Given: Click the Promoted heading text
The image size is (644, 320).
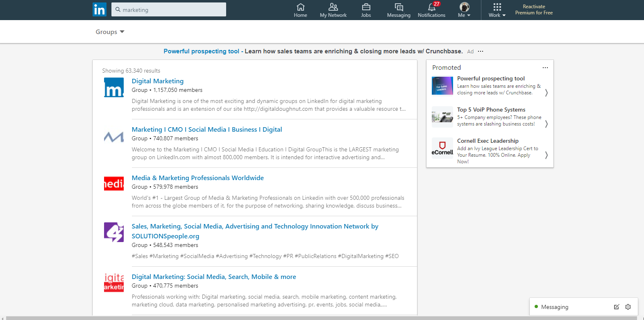Looking at the screenshot, I should pyautogui.click(x=447, y=68).
